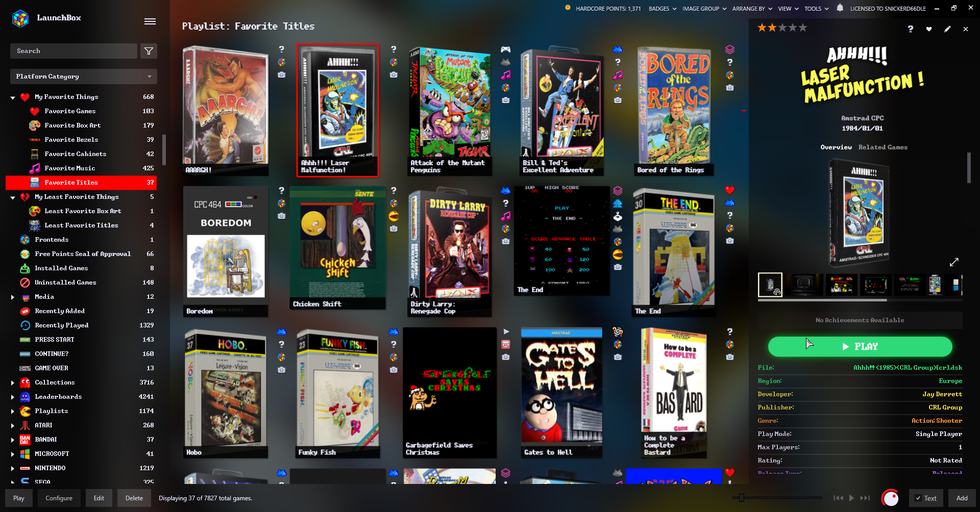
Task: Click the camera icon beside AAARGH!
Action: pyautogui.click(x=281, y=74)
